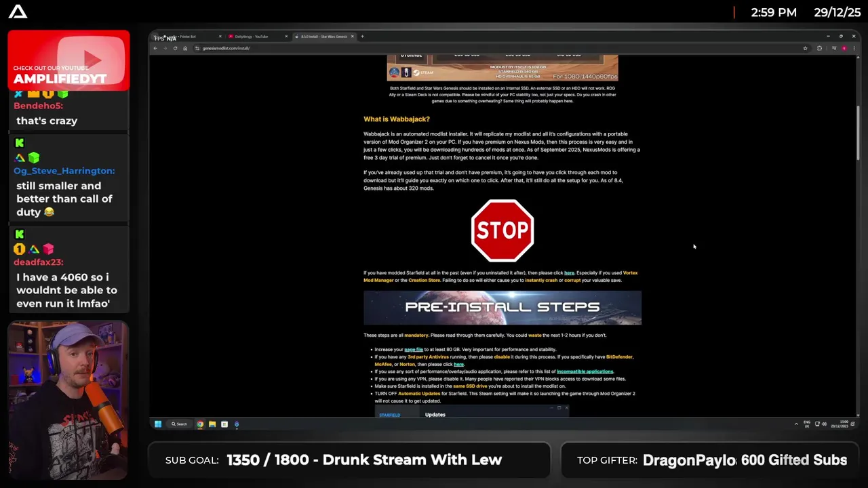Click the taskbar Search box
Viewport: 868px width, 488px height.
pyautogui.click(x=180, y=424)
